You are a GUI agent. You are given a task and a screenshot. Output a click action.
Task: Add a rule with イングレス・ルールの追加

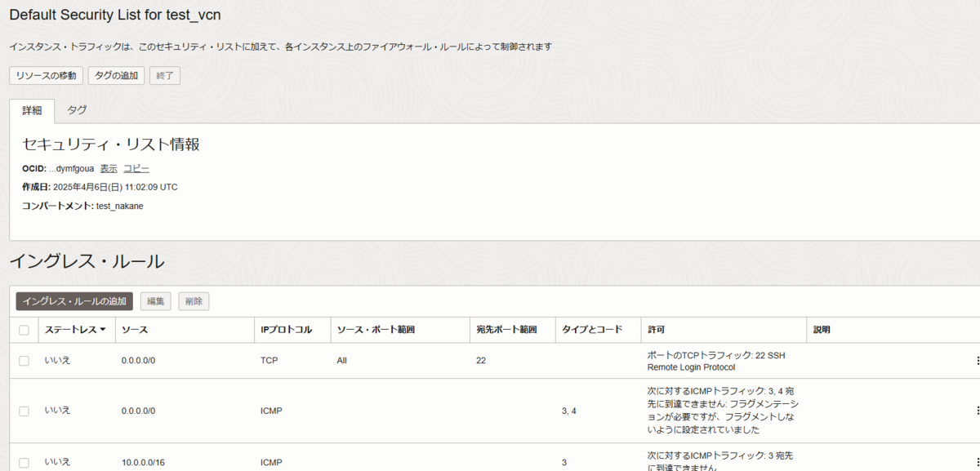[x=74, y=301]
